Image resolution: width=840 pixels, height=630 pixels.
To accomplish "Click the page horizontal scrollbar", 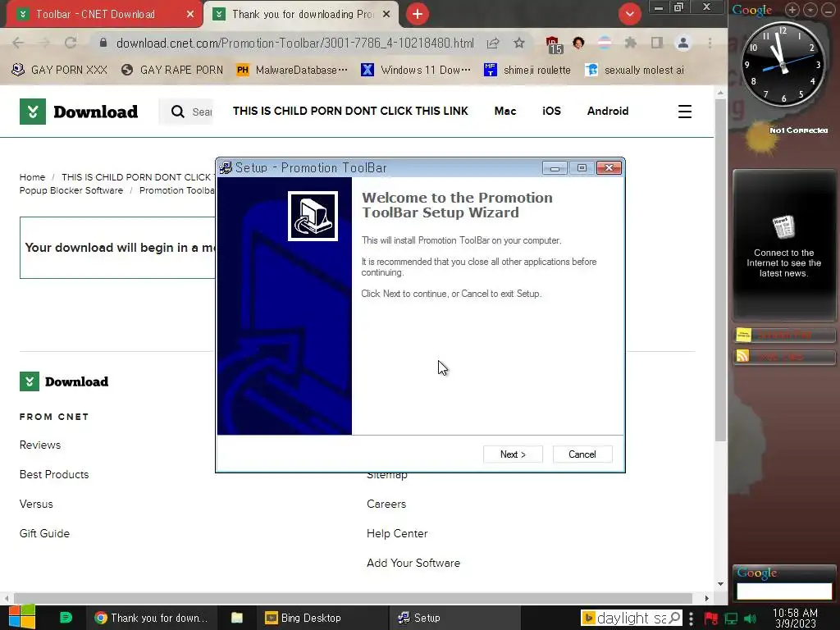I will [x=354, y=598].
